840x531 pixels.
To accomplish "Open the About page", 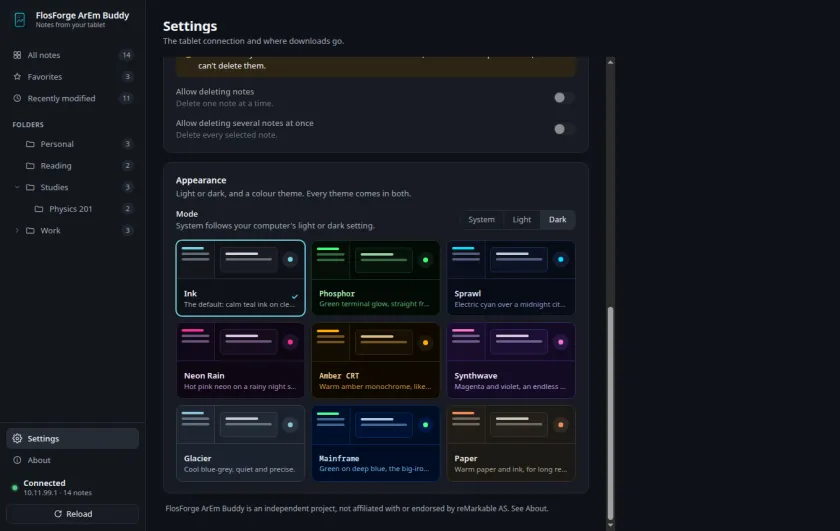I will pyautogui.click(x=72, y=460).
